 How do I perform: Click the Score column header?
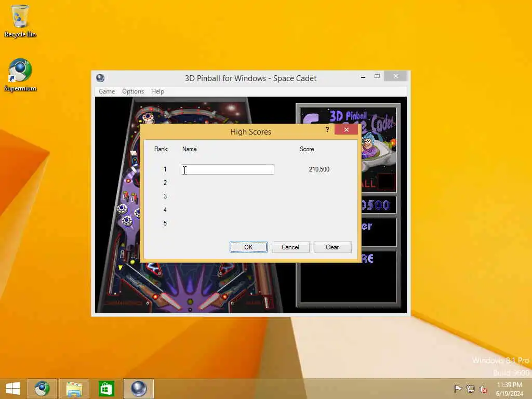(307, 149)
